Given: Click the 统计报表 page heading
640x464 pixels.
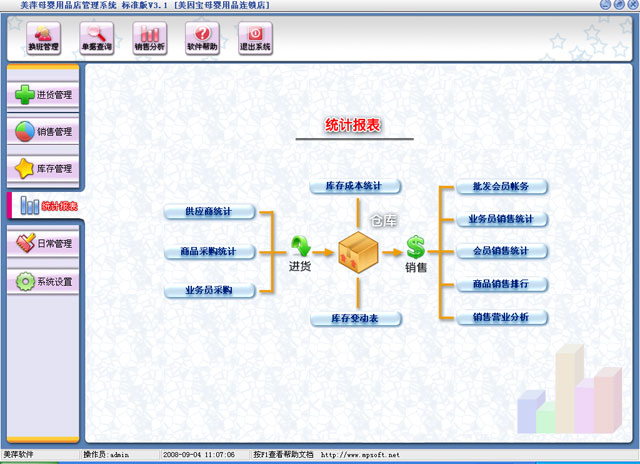Looking at the screenshot, I should point(353,125).
